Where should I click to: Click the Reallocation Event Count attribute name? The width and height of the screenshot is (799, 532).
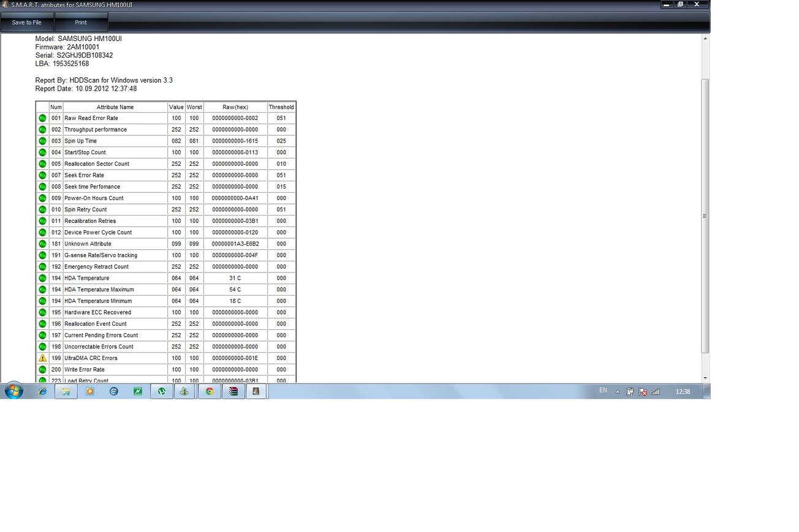pyautogui.click(x=96, y=324)
